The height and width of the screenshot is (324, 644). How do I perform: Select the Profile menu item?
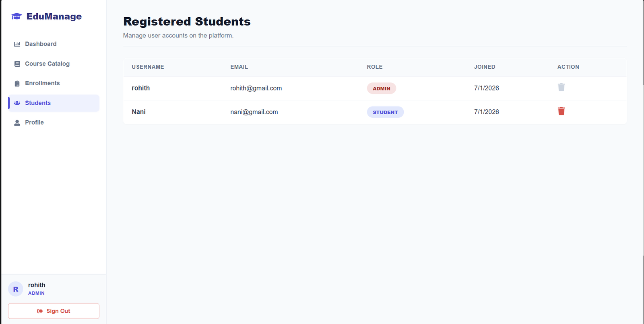(x=54, y=122)
